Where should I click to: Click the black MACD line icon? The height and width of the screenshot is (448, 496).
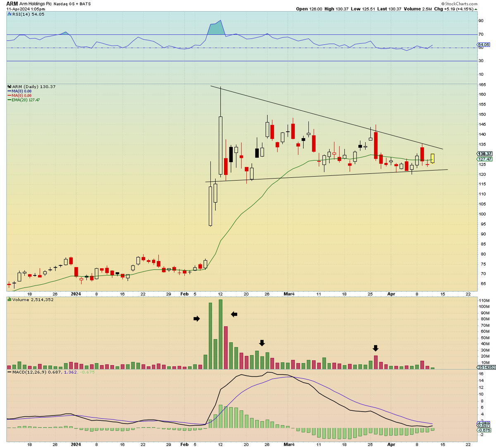[8, 371]
